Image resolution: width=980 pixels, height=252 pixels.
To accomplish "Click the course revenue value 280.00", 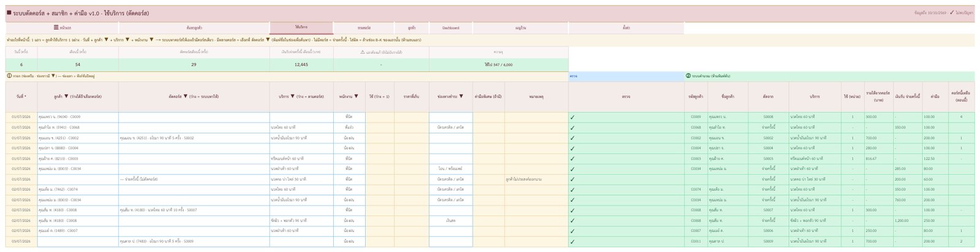I will (x=871, y=148).
